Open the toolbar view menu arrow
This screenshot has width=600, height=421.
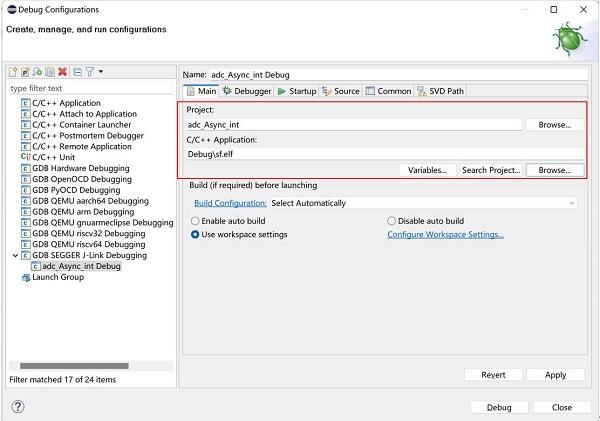101,72
